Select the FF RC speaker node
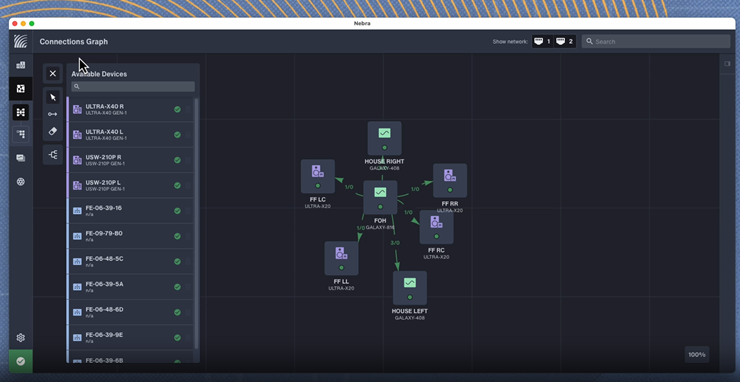Image resolution: width=740 pixels, height=382 pixels. tap(437, 227)
